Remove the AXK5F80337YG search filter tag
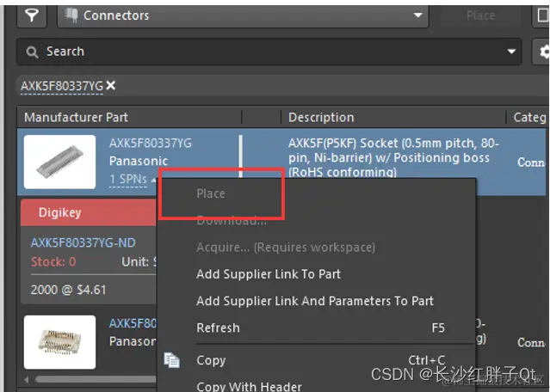This screenshot has height=392, width=550. tap(111, 85)
